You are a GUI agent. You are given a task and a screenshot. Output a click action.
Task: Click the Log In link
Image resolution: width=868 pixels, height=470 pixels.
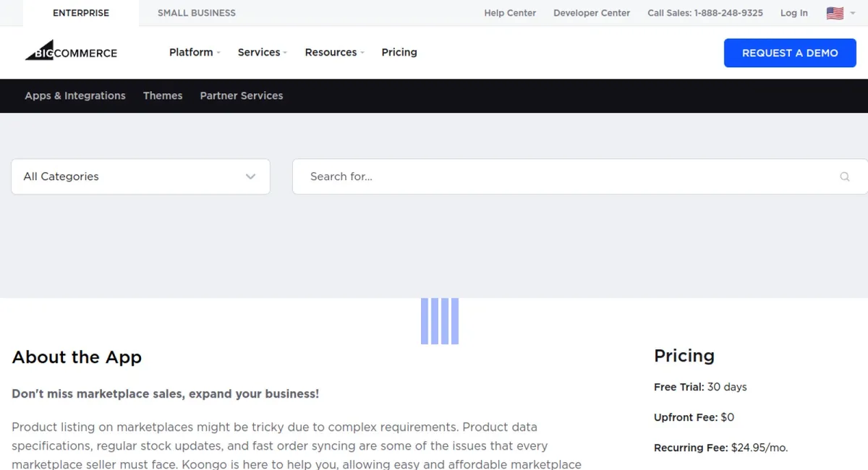794,13
